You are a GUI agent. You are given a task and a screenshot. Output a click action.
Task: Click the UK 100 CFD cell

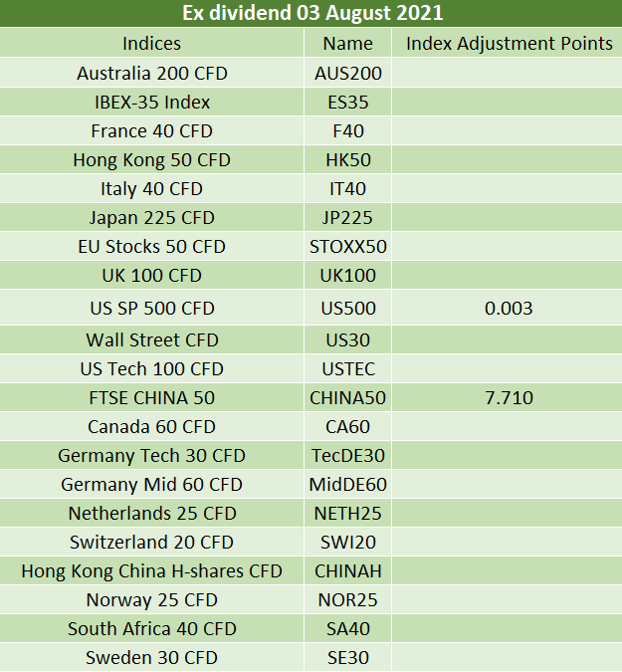click(151, 275)
